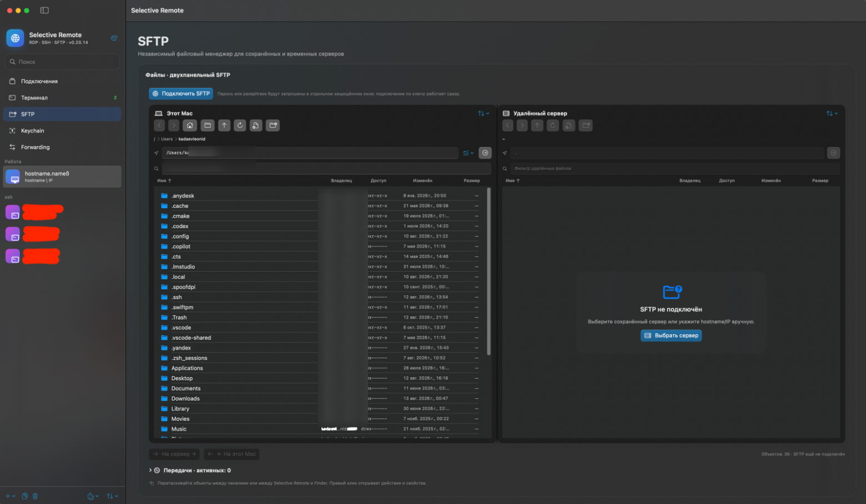Go to home folder in Этот Mac panel
Viewport: 866px width, 504px height.
click(190, 125)
